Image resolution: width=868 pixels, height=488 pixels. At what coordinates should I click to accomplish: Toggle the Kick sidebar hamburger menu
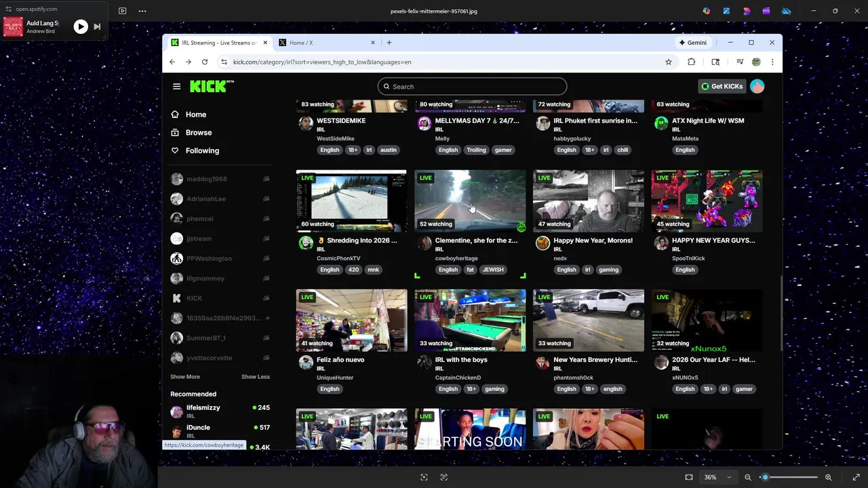[176, 86]
